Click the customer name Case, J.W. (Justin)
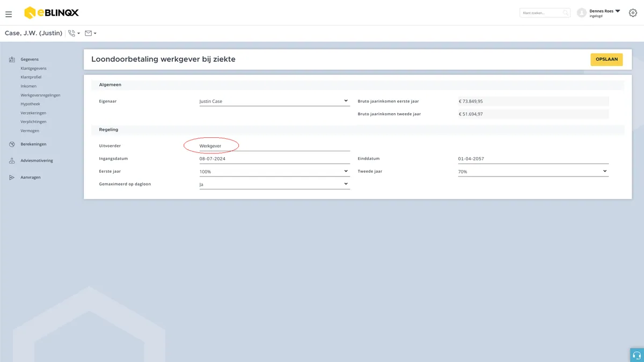Image resolution: width=644 pixels, height=362 pixels. [x=33, y=33]
